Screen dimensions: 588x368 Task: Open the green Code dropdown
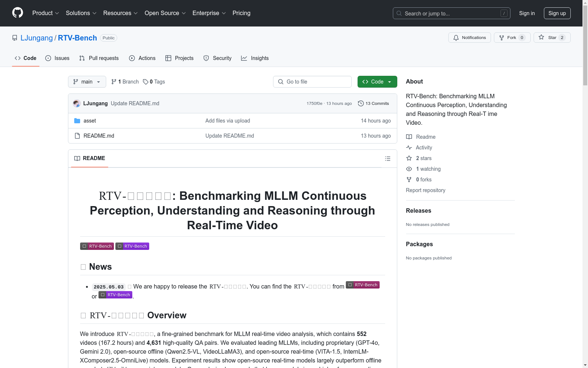pyautogui.click(x=377, y=82)
